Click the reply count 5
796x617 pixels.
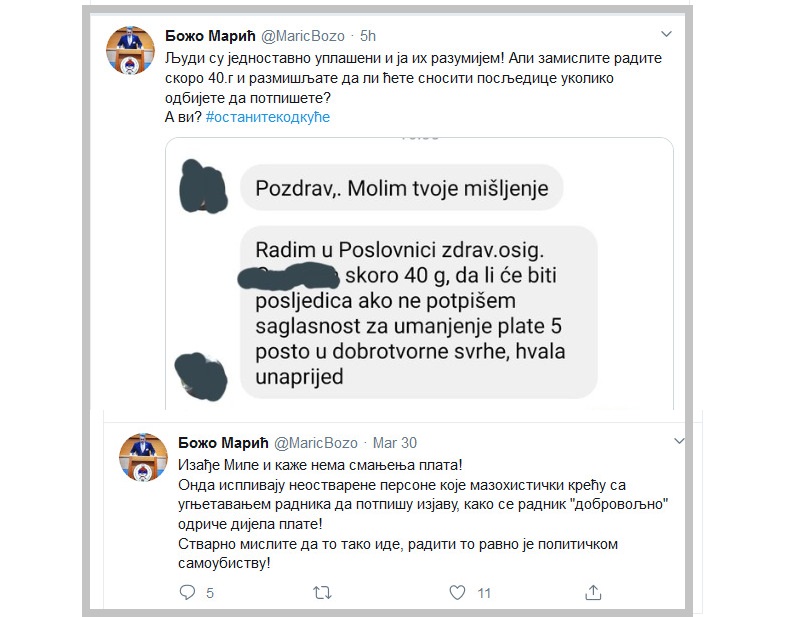coord(209,592)
